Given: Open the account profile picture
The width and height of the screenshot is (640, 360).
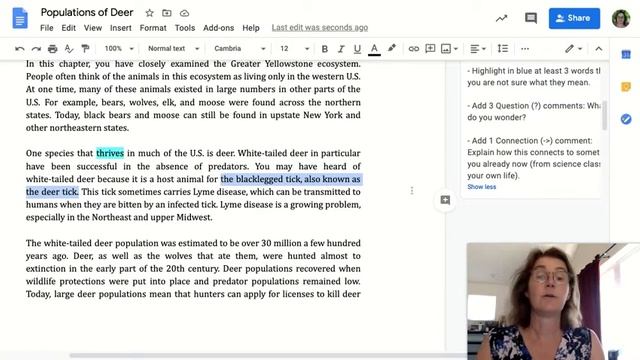Looking at the screenshot, I should (x=620, y=18).
